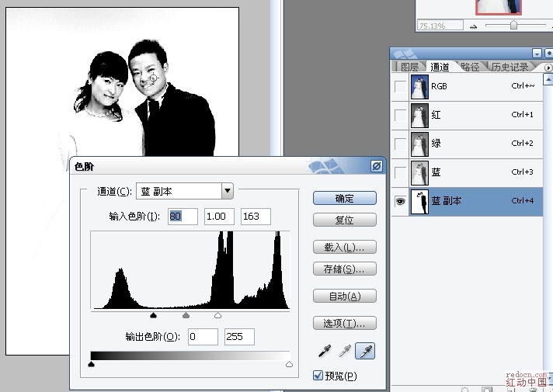
Task: Show the 蓝 channel visibility box
Action: click(400, 173)
